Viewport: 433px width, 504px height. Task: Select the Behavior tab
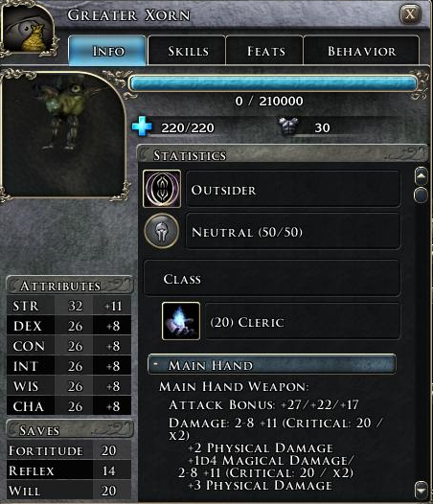coord(361,51)
